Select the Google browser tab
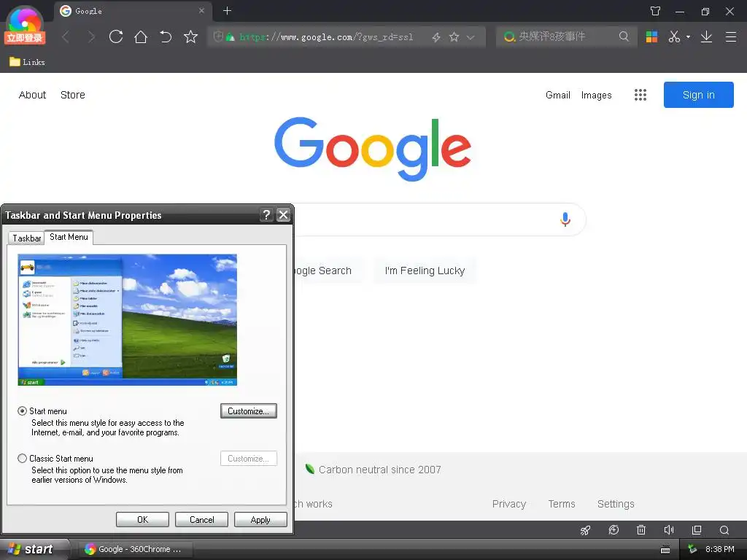 (133, 11)
